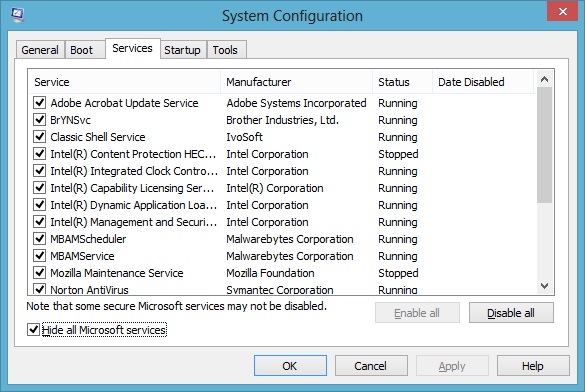Click the Mozilla Foundation manufacturer cell
585x392 pixels.
click(270, 273)
